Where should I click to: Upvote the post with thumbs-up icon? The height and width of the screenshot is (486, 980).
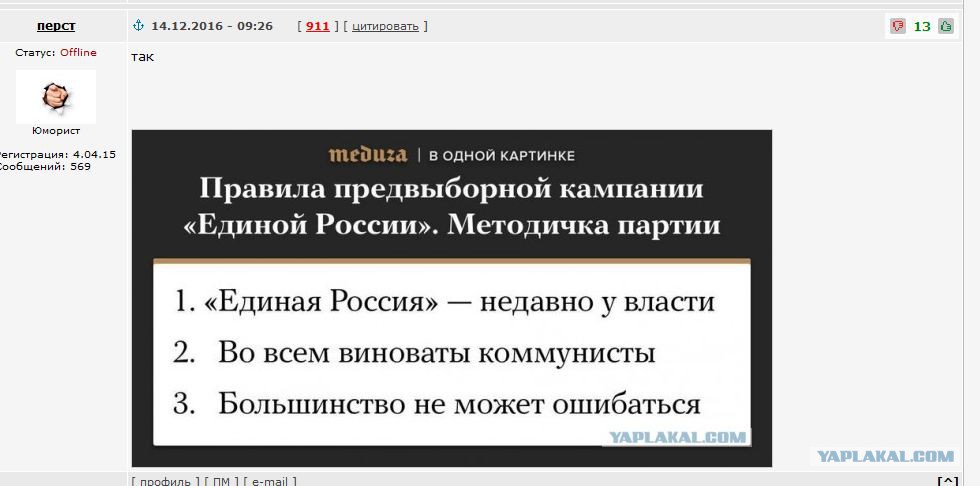click(946, 26)
